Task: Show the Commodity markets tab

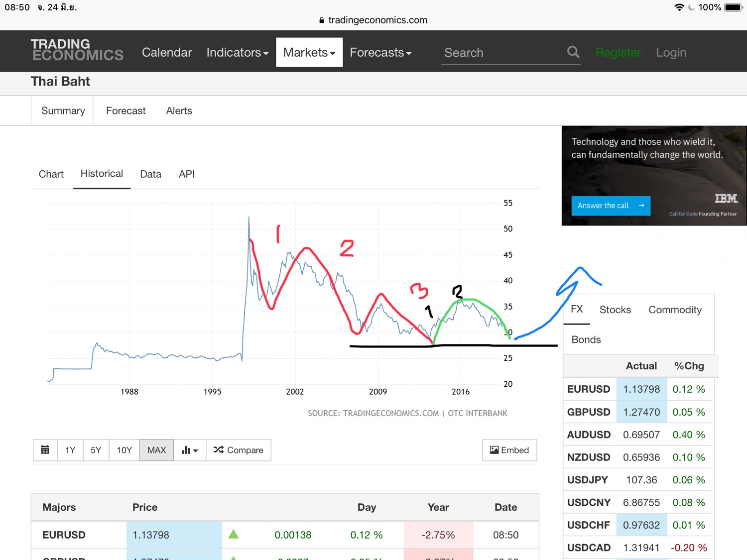Action: coord(675,310)
